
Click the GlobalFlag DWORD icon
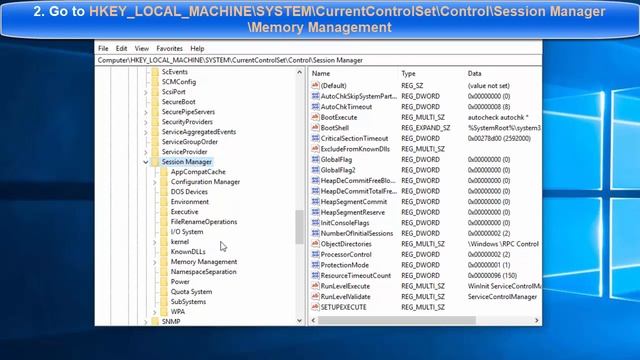point(315,159)
